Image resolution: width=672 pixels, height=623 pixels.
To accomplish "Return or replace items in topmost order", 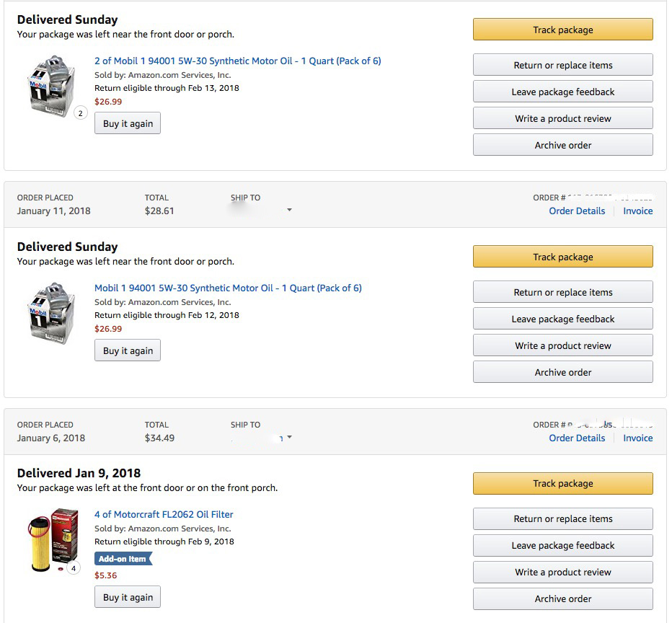I will click(562, 65).
